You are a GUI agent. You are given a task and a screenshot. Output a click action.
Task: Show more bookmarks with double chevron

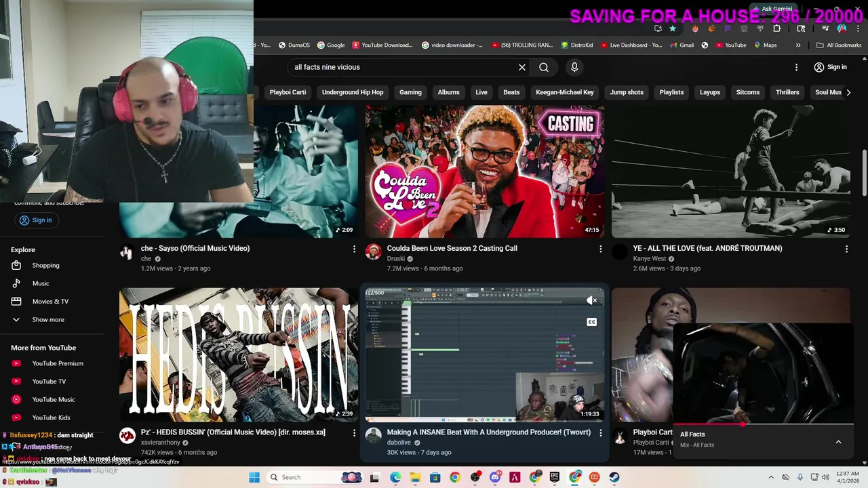pyautogui.click(x=798, y=45)
